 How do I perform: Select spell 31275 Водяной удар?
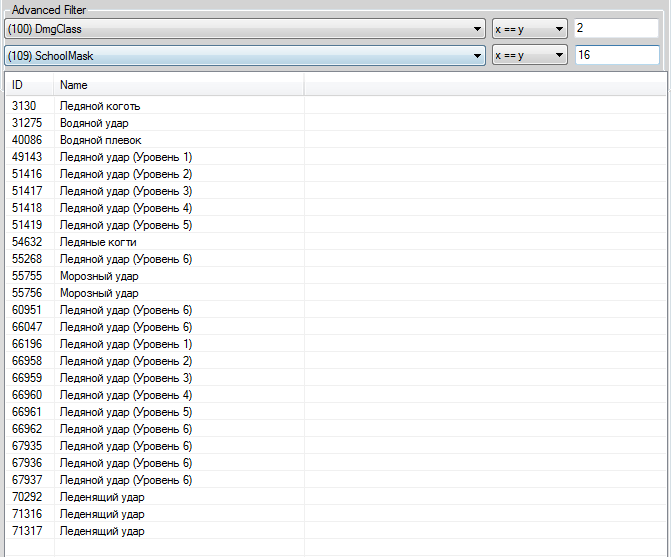tap(98, 123)
